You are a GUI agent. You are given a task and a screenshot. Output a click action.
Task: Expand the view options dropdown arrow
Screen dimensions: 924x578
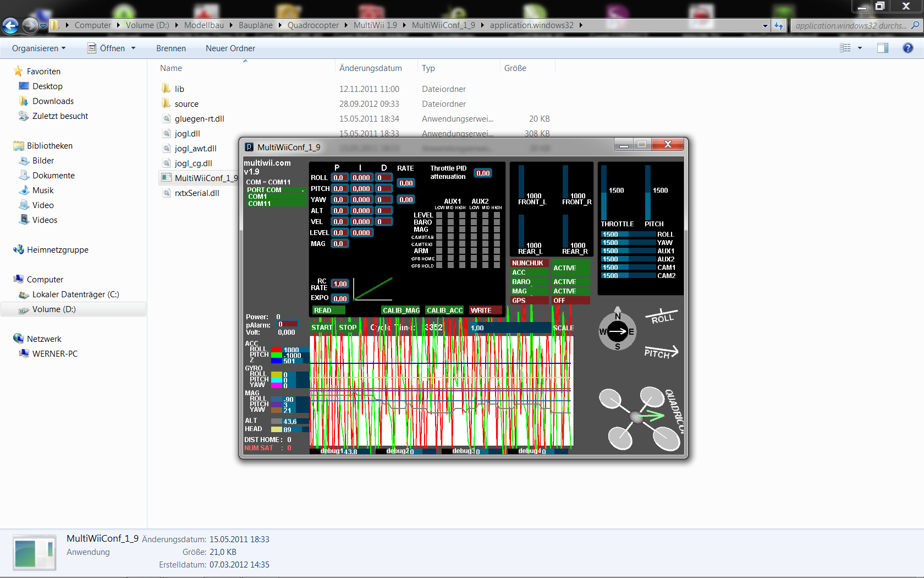click(860, 48)
